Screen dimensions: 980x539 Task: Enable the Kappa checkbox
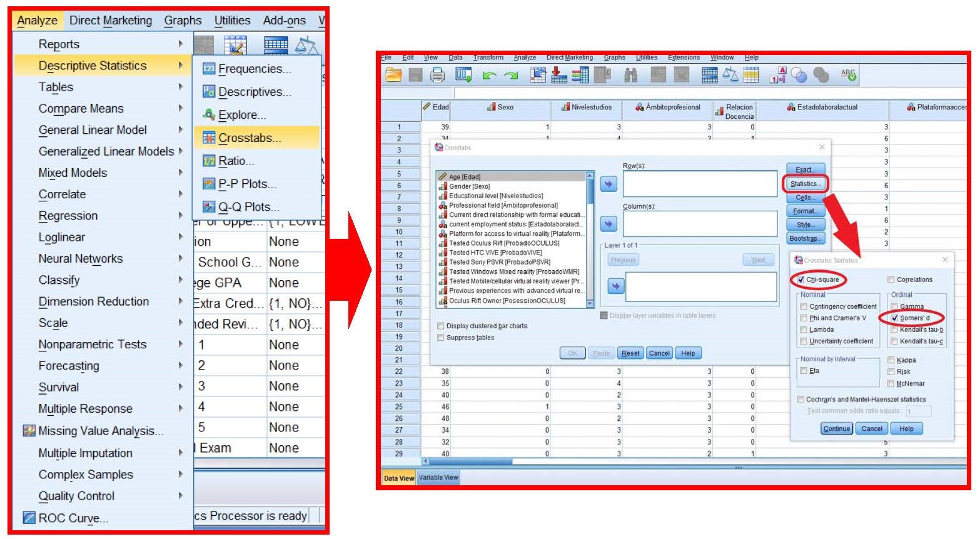click(891, 360)
